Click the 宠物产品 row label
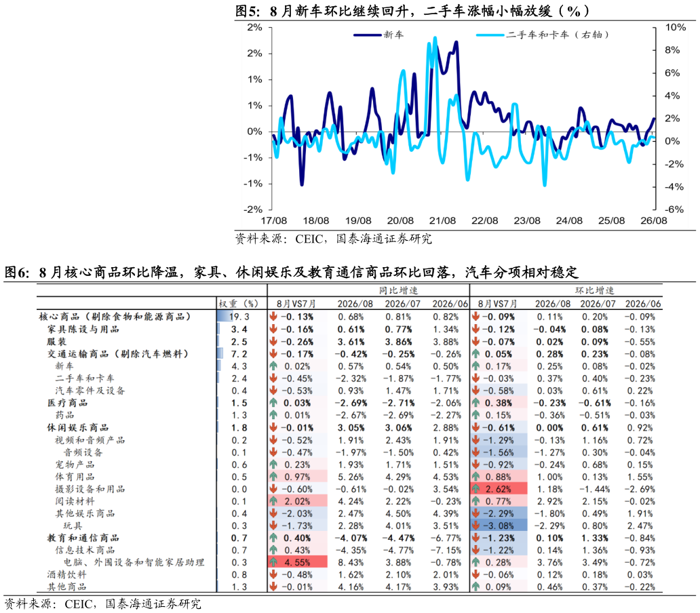 tap(75, 464)
